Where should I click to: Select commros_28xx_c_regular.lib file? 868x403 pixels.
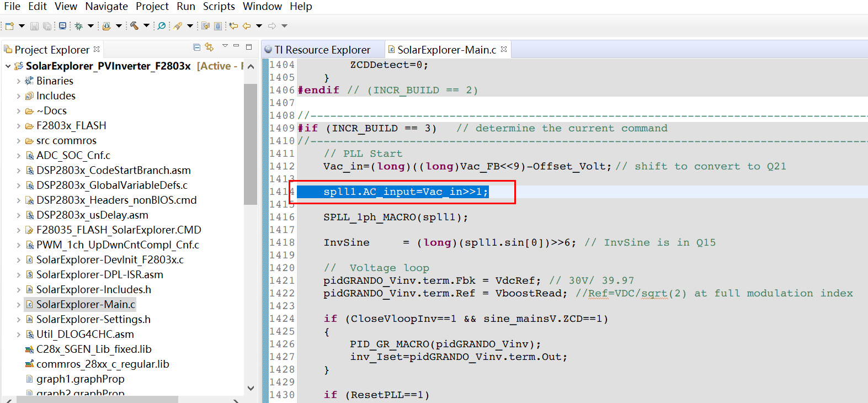[x=103, y=364]
